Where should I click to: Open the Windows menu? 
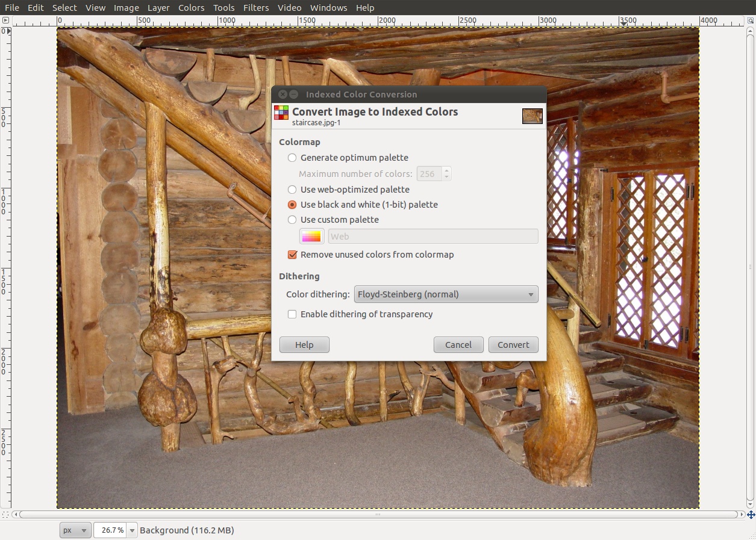click(329, 8)
